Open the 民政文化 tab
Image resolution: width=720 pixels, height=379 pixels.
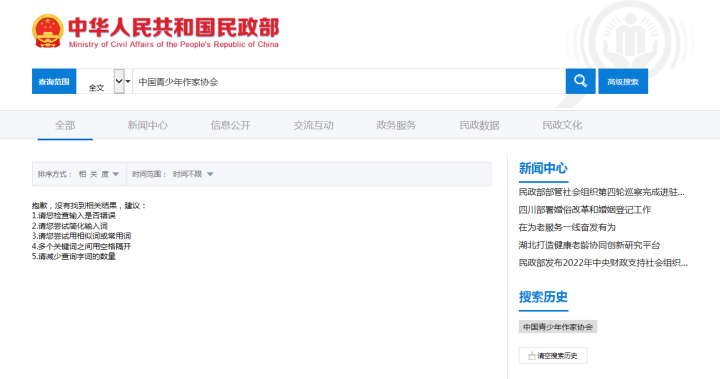(x=562, y=125)
